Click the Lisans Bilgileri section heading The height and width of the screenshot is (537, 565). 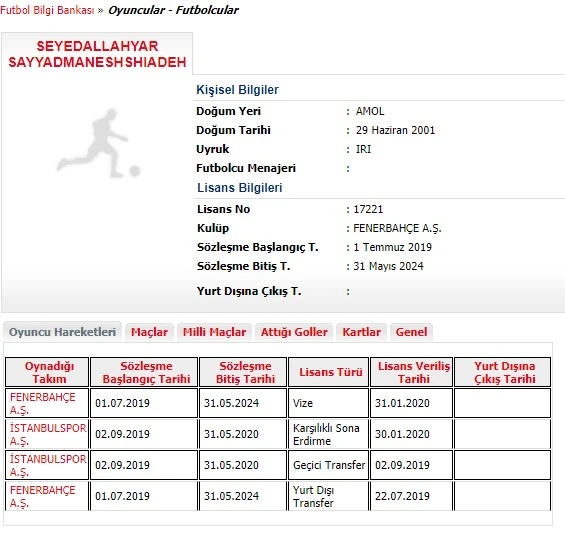240,187
